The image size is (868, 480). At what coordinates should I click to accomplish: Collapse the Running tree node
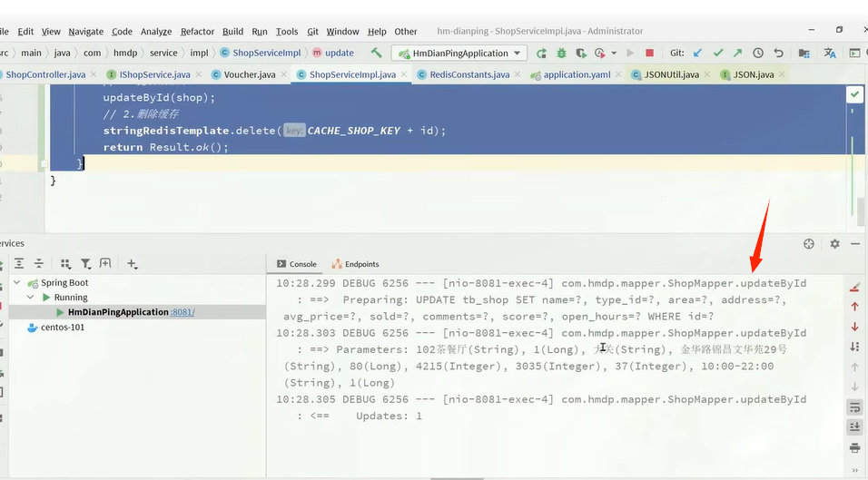(31, 298)
